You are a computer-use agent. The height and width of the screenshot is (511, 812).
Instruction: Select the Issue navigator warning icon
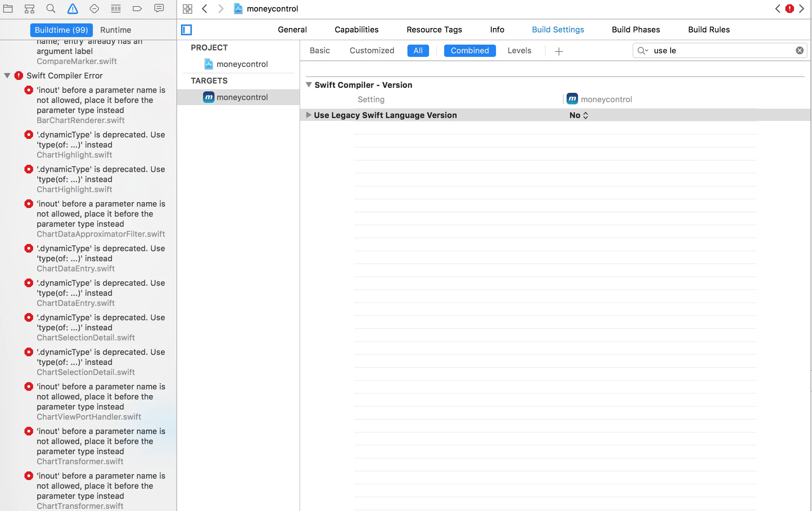click(x=72, y=9)
